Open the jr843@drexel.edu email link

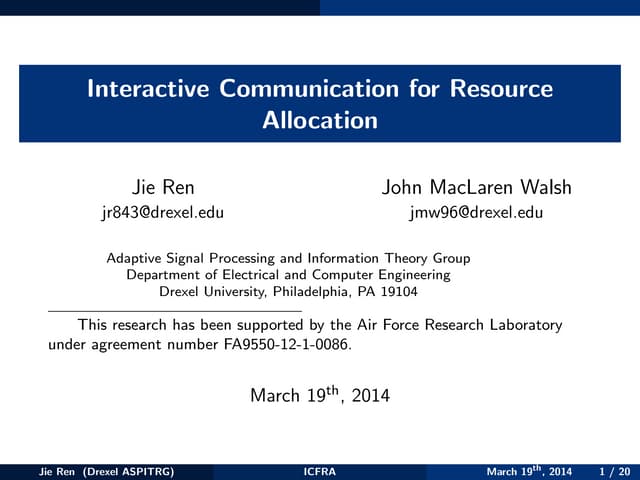pos(163,212)
